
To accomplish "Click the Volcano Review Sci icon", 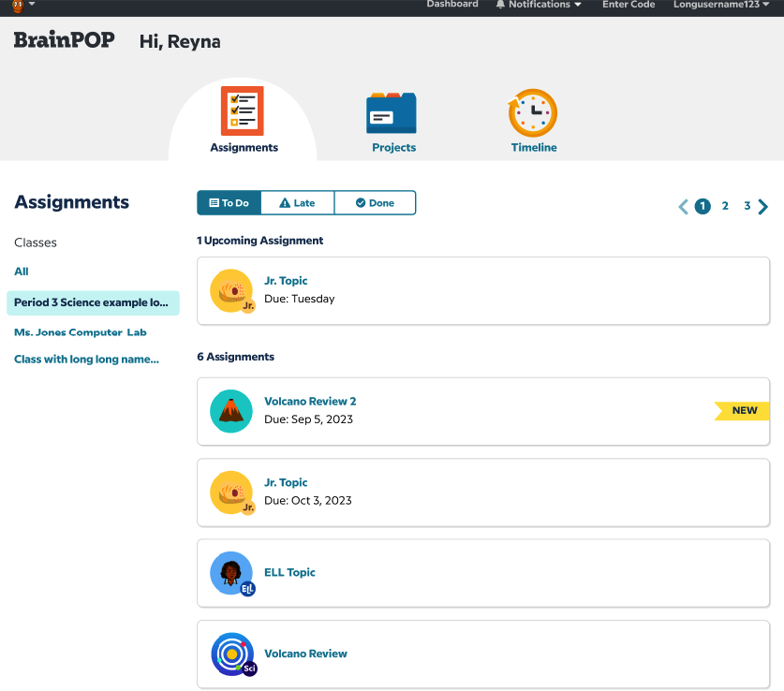I will 230,654.
